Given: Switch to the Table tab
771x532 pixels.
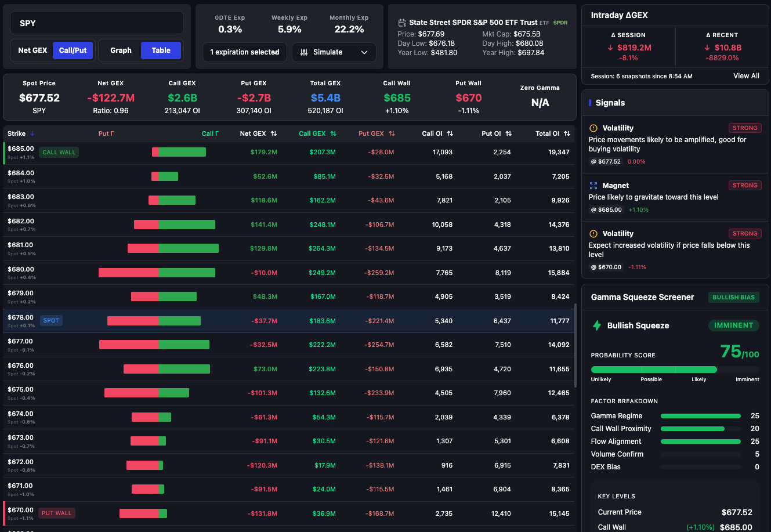Looking at the screenshot, I should tap(161, 50).
